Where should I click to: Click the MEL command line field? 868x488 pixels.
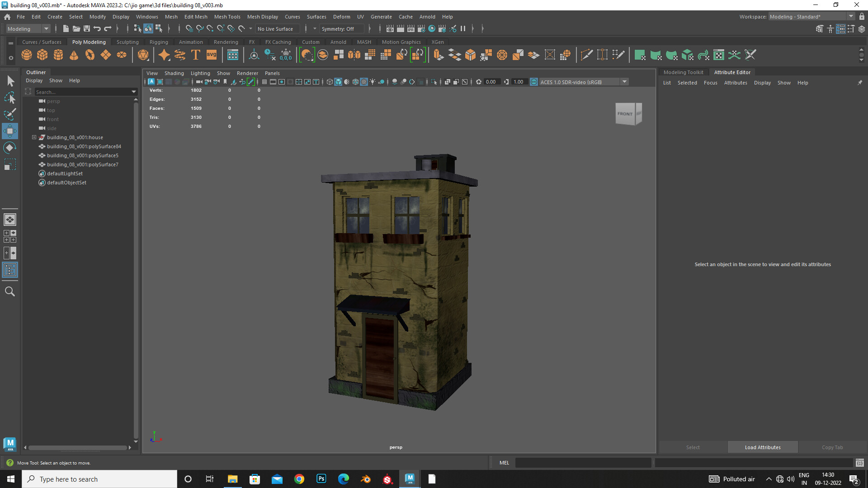(583, 463)
